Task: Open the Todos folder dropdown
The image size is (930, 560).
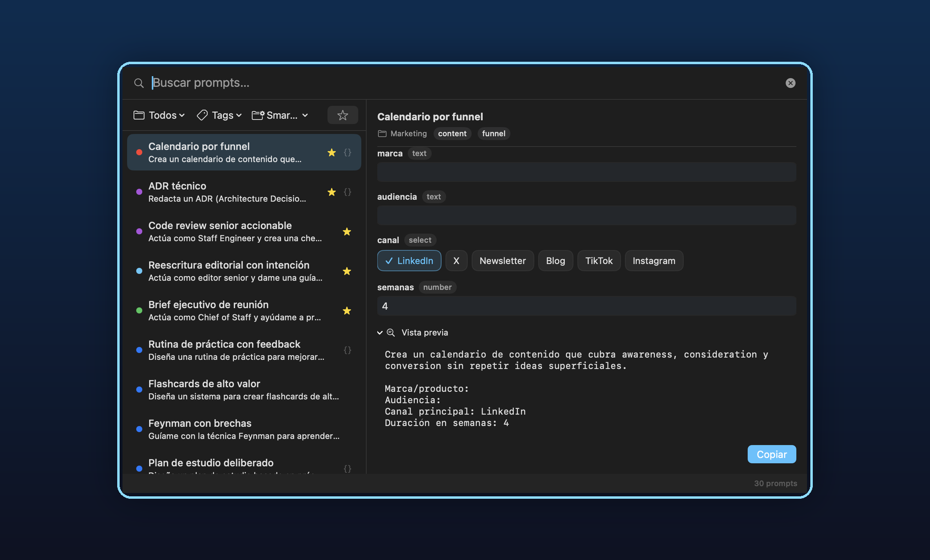Action: pyautogui.click(x=159, y=115)
